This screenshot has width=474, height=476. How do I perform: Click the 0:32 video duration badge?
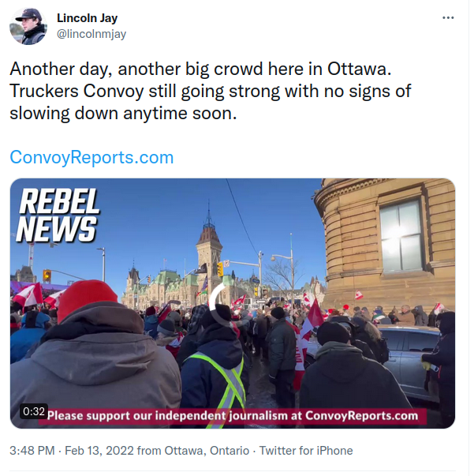tap(34, 411)
